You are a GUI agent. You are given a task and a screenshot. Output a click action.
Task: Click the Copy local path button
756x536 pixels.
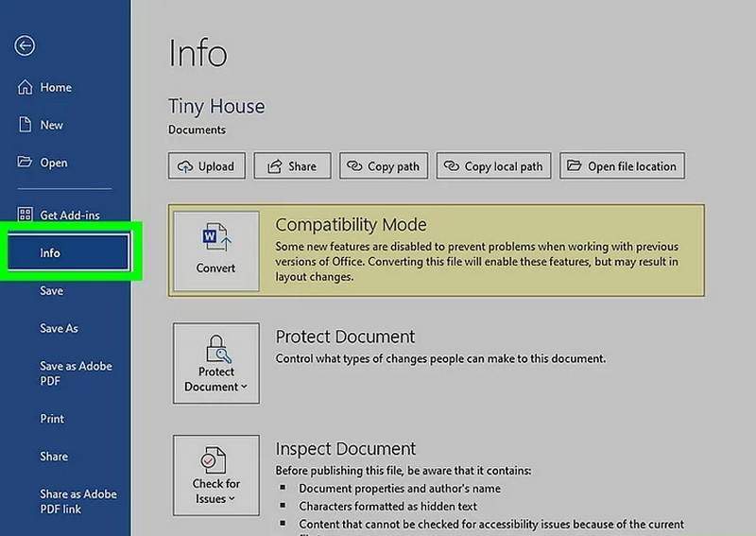[494, 166]
